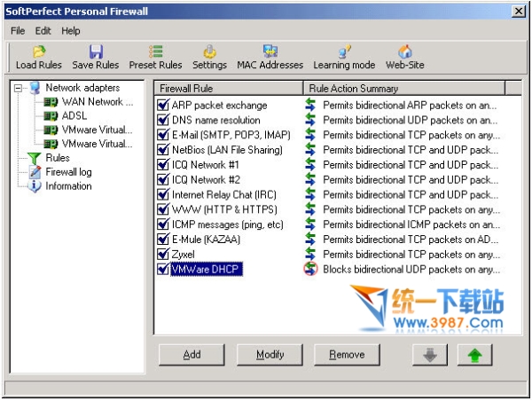Click the arrows icon for E-Mail rule

[310, 135]
